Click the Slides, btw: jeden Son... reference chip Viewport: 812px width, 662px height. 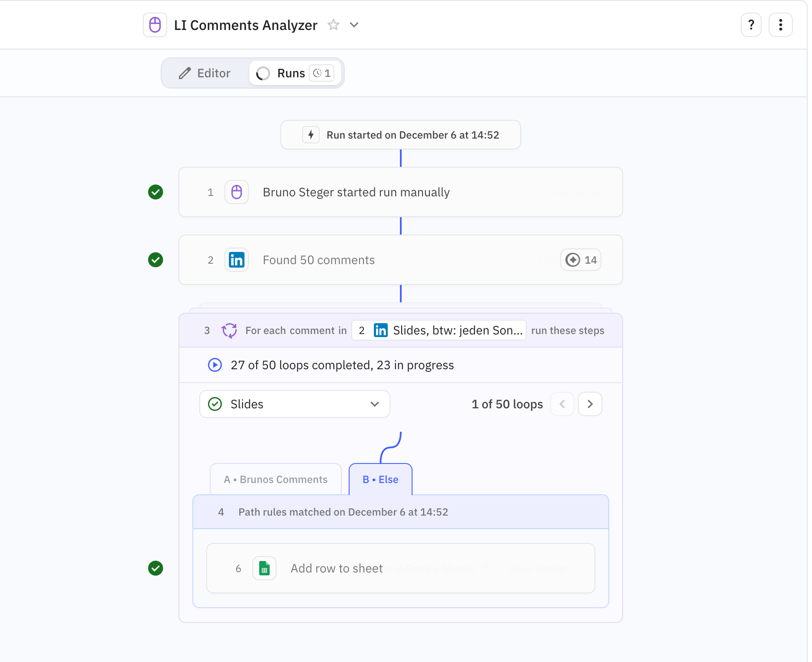click(439, 331)
